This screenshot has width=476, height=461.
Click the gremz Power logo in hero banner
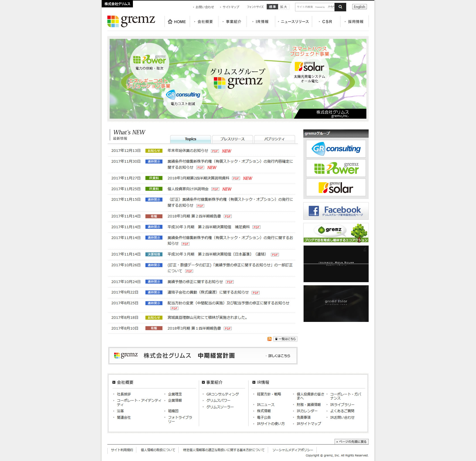coord(149,59)
